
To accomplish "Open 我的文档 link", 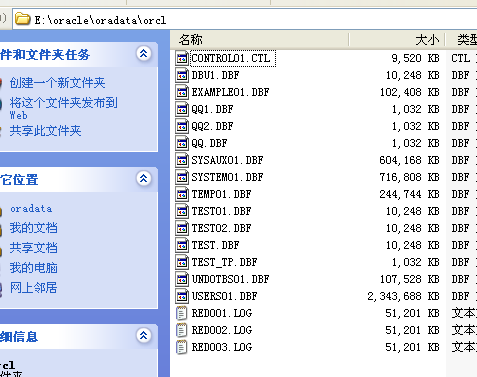I will pos(33,228).
